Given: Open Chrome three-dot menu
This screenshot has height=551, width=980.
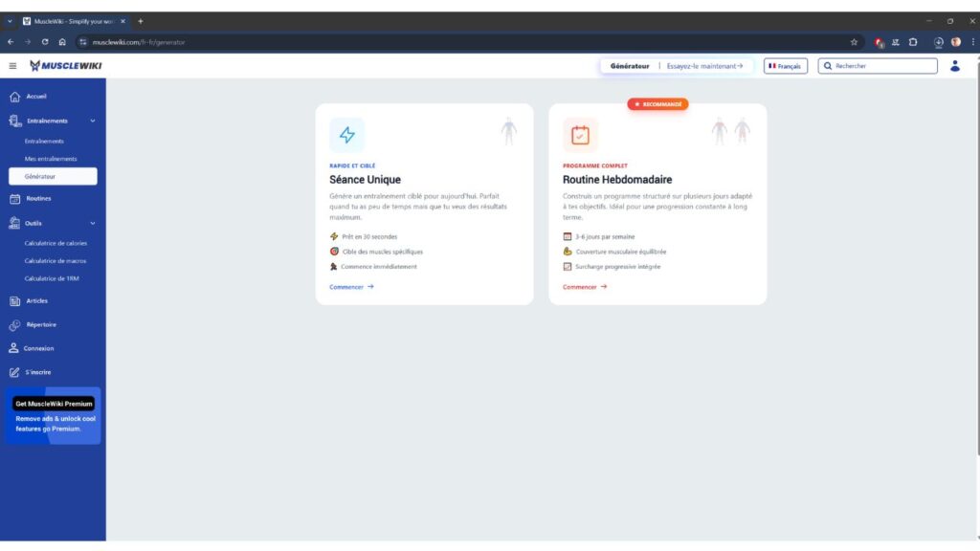Looking at the screenshot, I should click(x=972, y=42).
